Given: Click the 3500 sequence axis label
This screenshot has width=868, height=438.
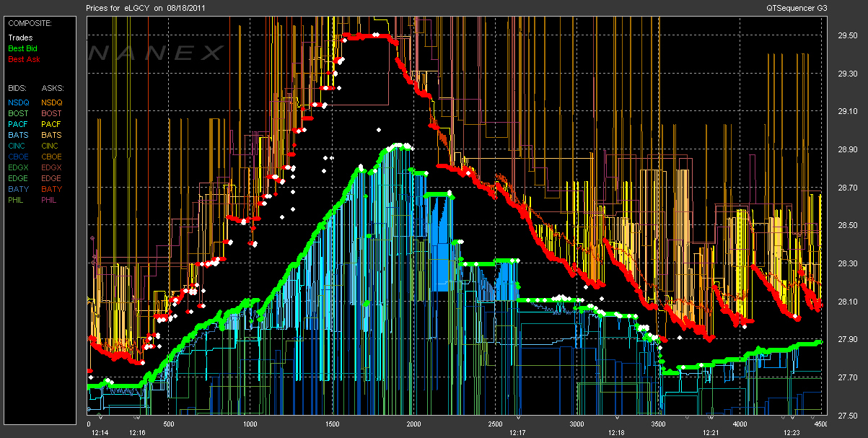Looking at the screenshot, I should (659, 424).
